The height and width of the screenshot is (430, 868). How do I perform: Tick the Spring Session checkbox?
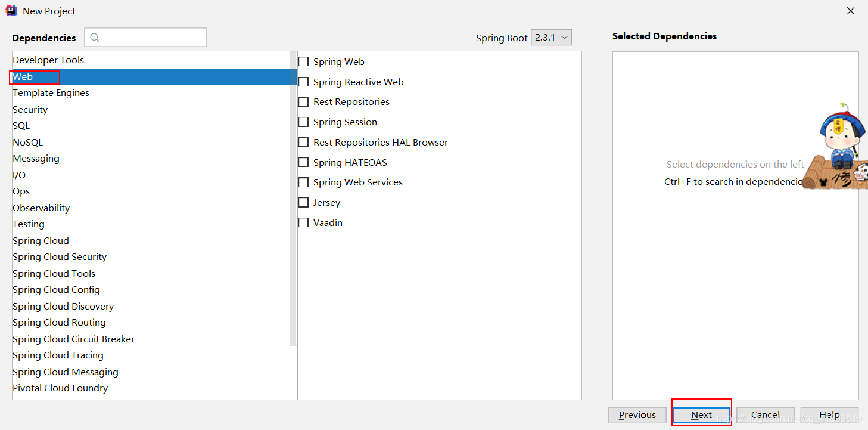coord(304,122)
